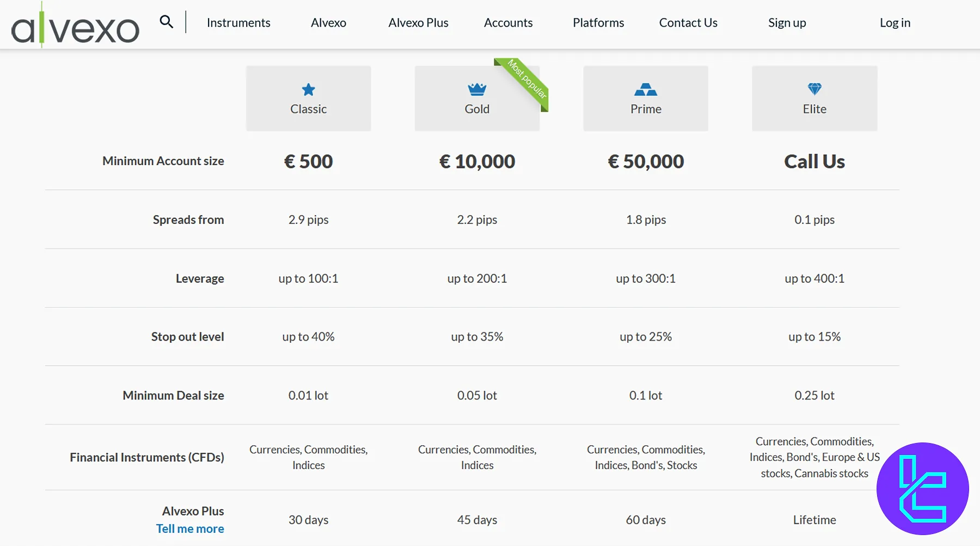This screenshot has height=546, width=980.
Task: Select the Gold account card
Action: tap(477, 99)
